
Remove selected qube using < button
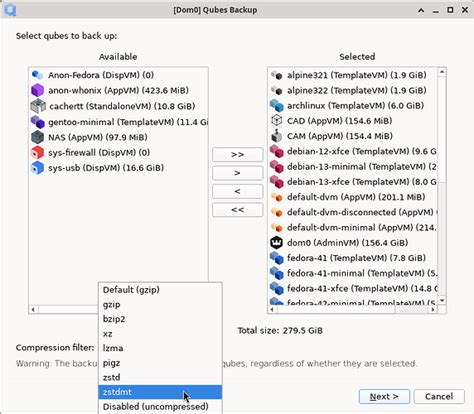[x=238, y=191]
